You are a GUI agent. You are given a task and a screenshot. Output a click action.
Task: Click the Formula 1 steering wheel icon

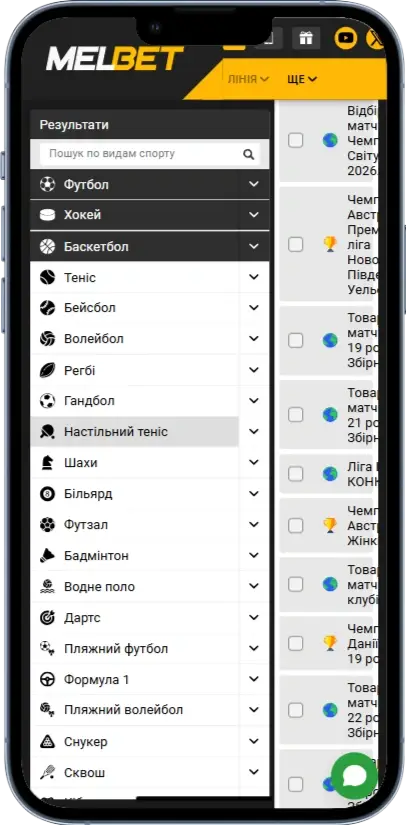click(x=47, y=679)
